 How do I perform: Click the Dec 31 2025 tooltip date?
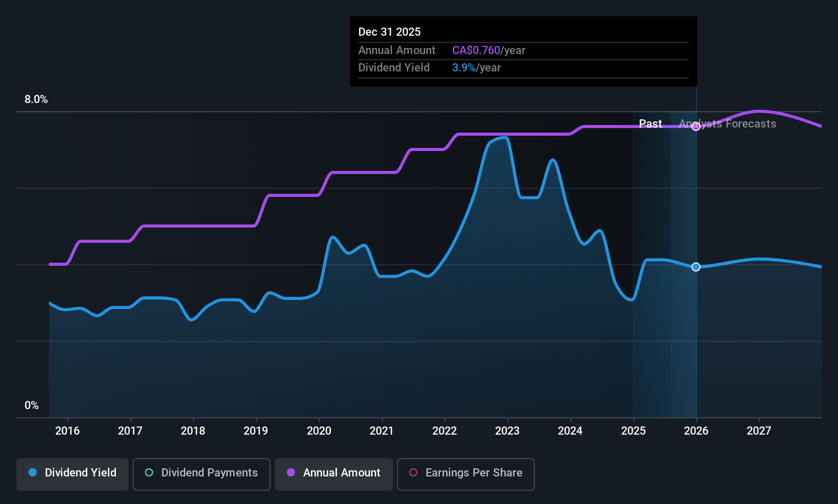click(x=389, y=32)
